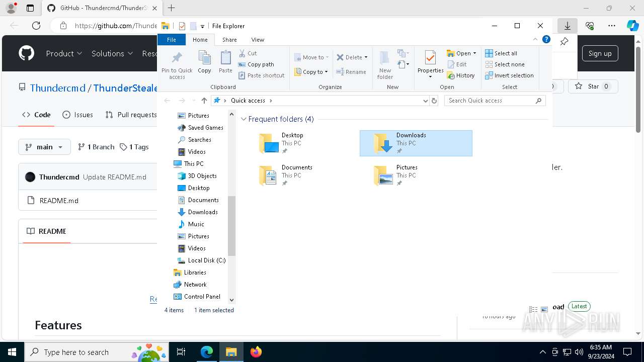Select Music in navigation pane
Viewport: 644px width, 362px height.
[x=191, y=224]
